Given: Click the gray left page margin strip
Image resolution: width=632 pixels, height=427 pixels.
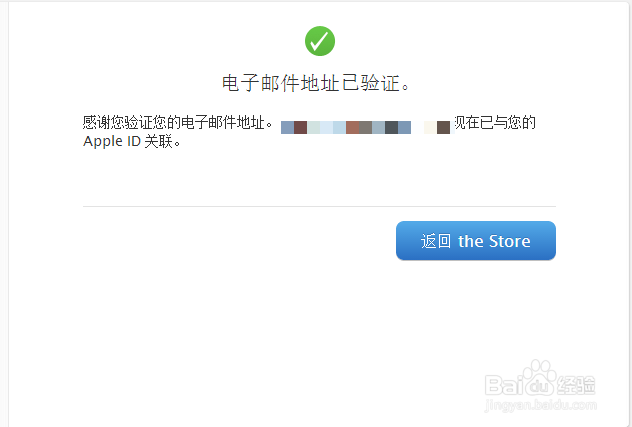Looking at the screenshot, I should coord(4,214).
